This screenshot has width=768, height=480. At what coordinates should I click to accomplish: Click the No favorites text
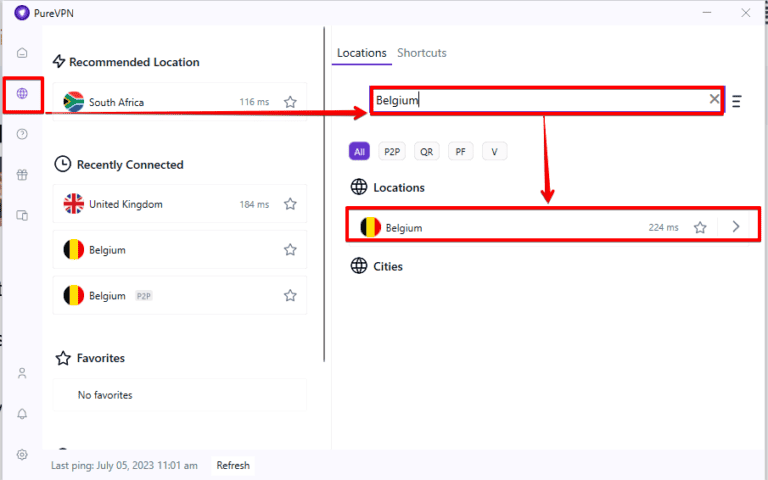click(x=105, y=395)
